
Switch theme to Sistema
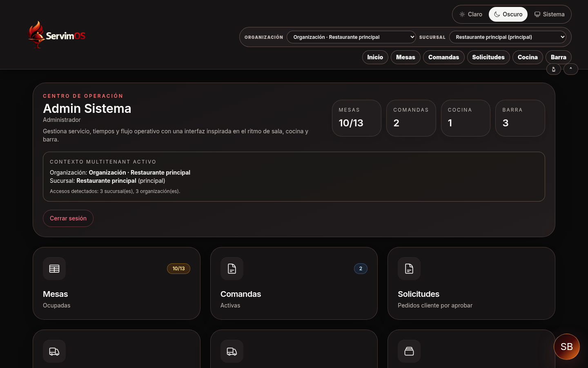coord(549,14)
